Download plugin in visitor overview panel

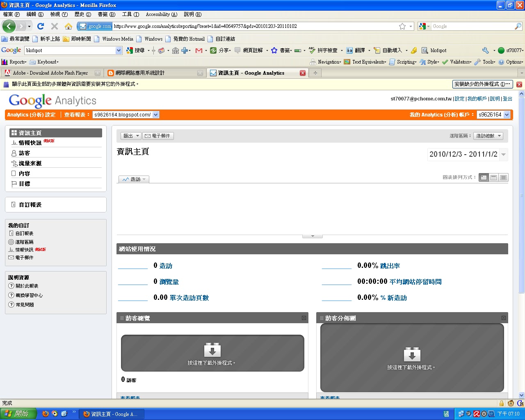tap(212, 353)
